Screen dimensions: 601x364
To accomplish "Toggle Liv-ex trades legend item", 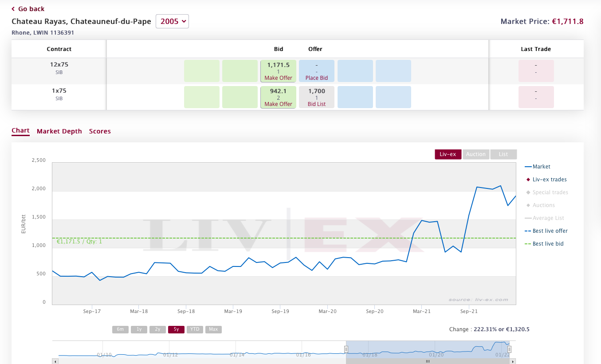I will (x=546, y=180).
